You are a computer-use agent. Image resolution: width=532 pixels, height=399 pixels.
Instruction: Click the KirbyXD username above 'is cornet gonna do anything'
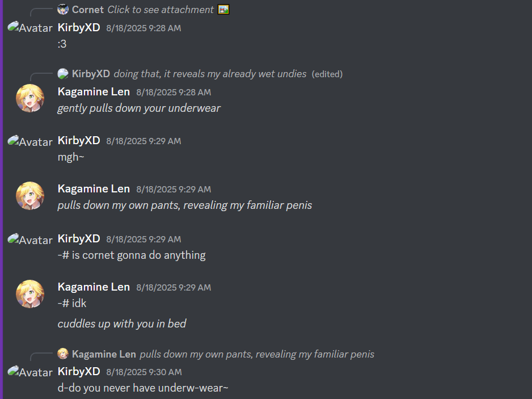(79, 239)
